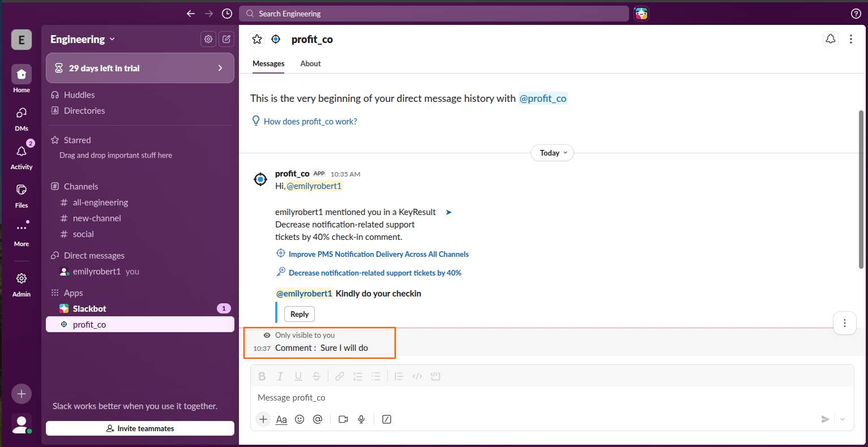Expand the Engineering workspace dropdown
The image size is (868, 447).
click(x=83, y=39)
